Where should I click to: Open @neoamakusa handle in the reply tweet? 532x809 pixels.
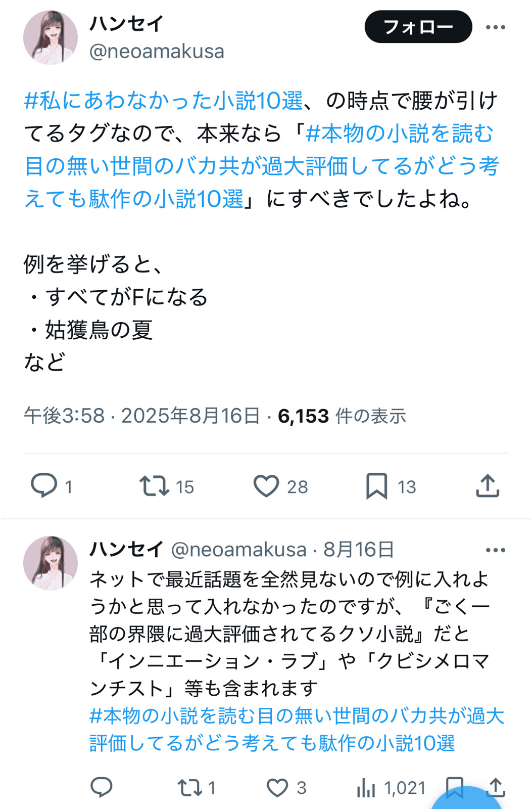[x=239, y=550]
